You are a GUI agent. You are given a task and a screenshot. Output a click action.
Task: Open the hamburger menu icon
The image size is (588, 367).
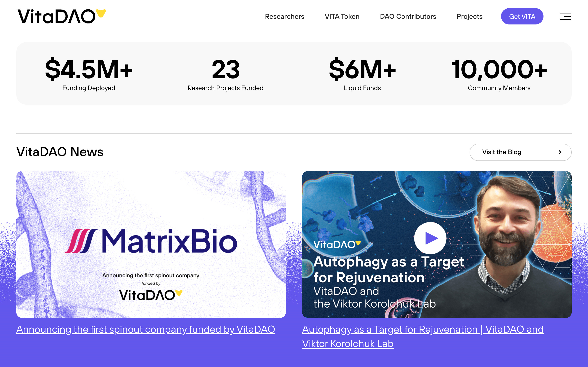click(x=565, y=16)
